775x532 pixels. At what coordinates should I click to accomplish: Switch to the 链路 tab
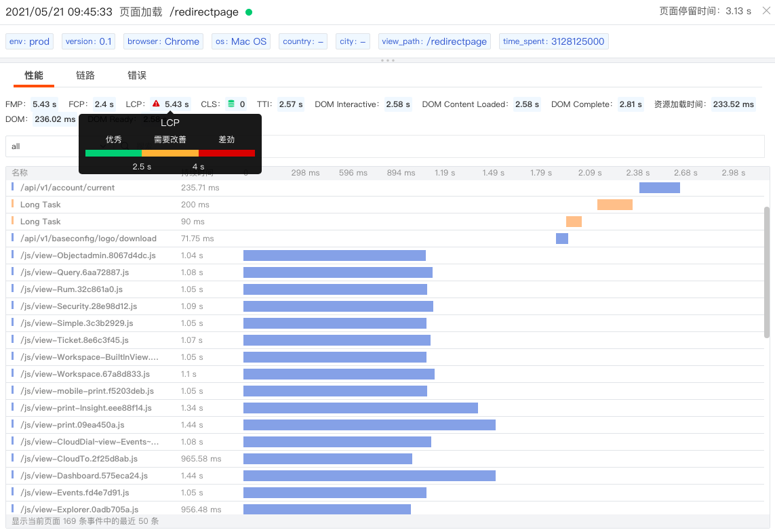pyautogui.click(x=85, y=75)
